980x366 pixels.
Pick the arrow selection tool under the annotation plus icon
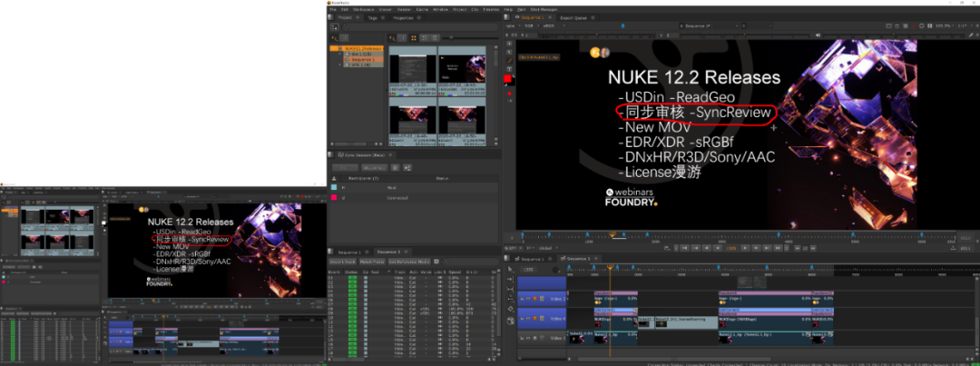coord(509,52)
